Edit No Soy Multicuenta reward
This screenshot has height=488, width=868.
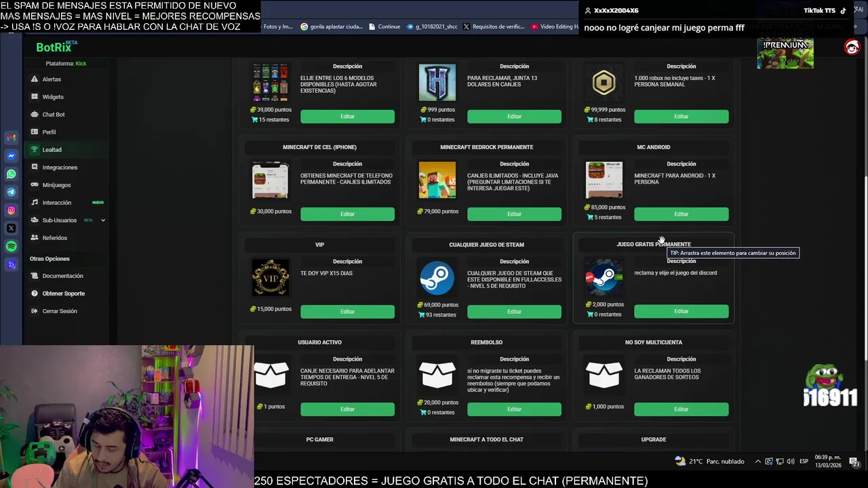point(681,409)
